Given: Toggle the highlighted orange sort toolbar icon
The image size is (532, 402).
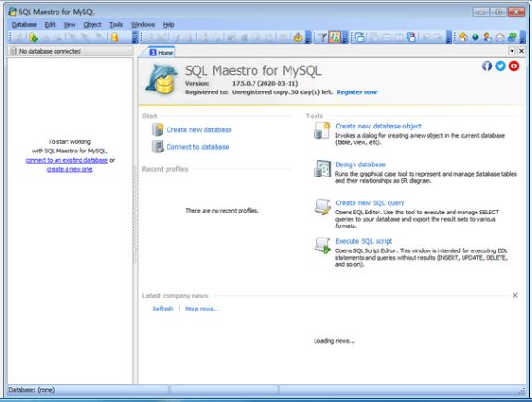Looking at the screenshot, I should pyautogui.click(x=335, y=37).
